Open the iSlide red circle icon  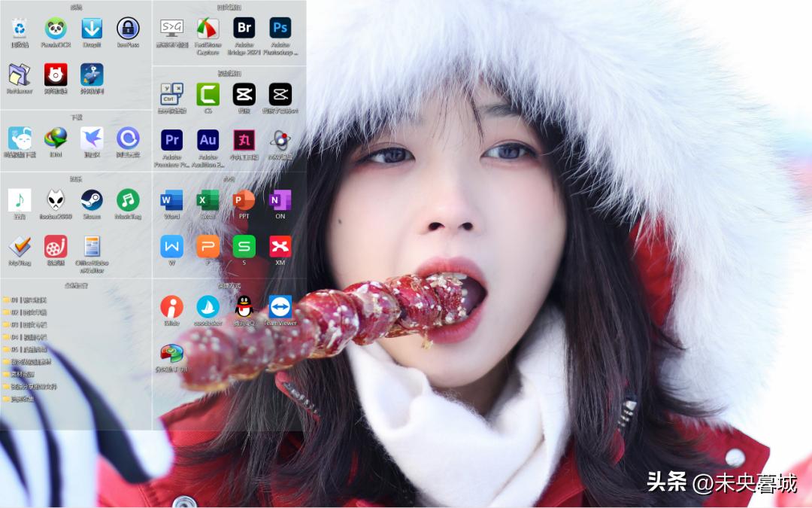[171, 307]
